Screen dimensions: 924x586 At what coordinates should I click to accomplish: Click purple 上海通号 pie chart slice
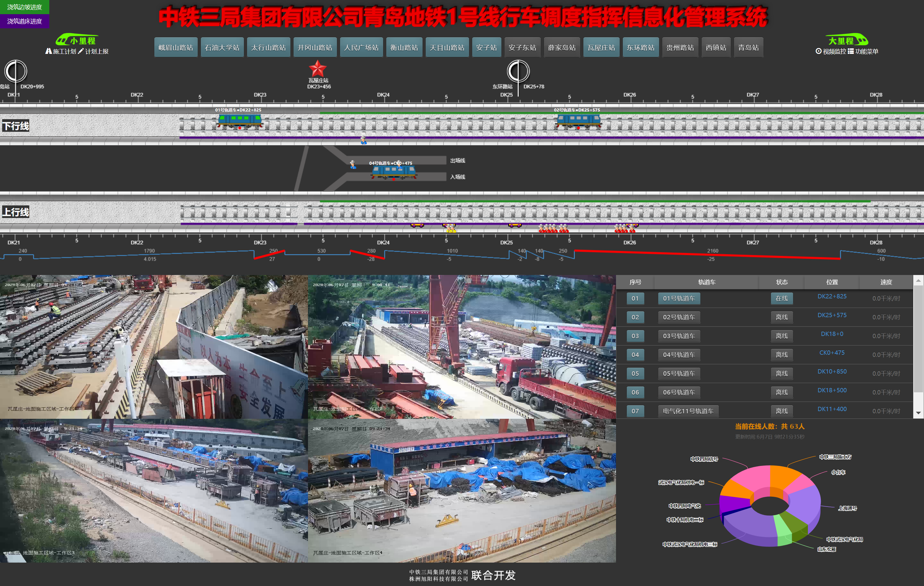[804, 503]
